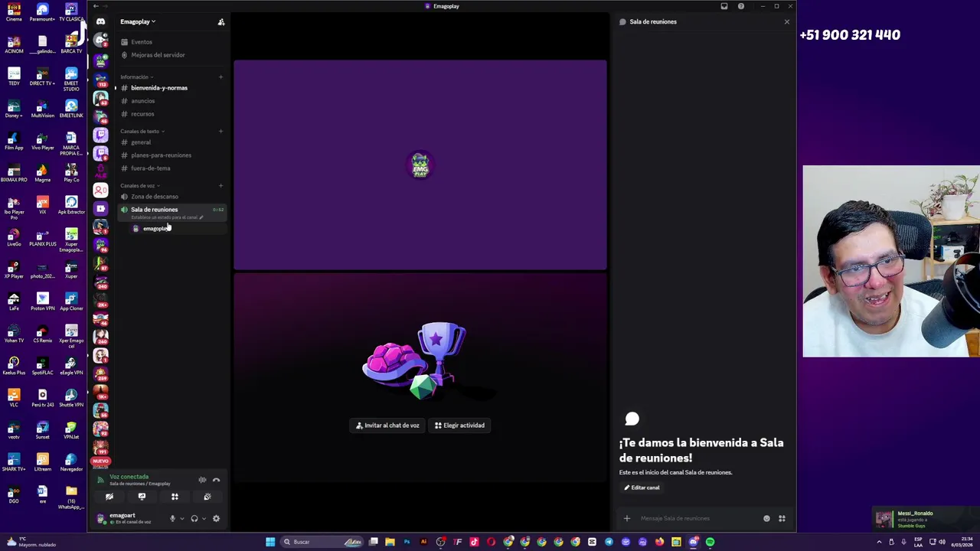Click Elegir actividad button

coord(459,425)
